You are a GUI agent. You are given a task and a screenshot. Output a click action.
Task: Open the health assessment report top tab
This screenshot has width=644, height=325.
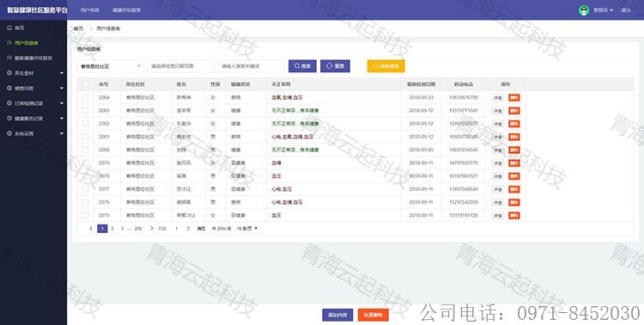(126, 9)
